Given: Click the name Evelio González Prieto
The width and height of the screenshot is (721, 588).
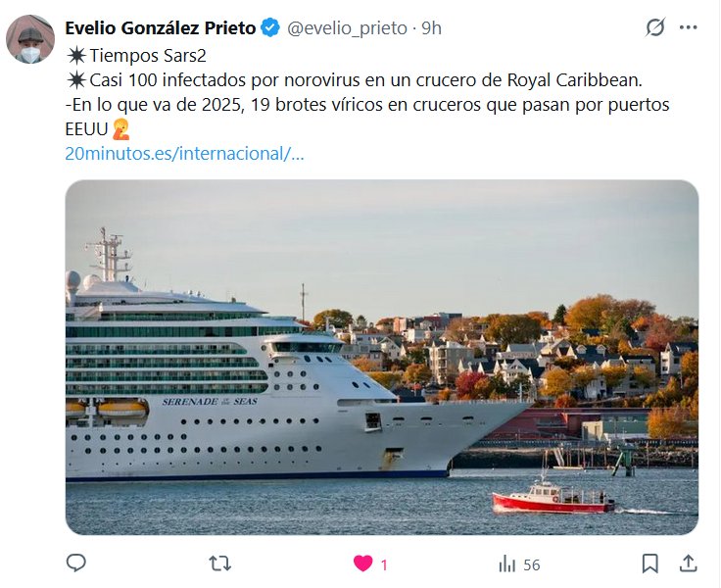Looking at the screenshot, I should [x=162, y=28].
